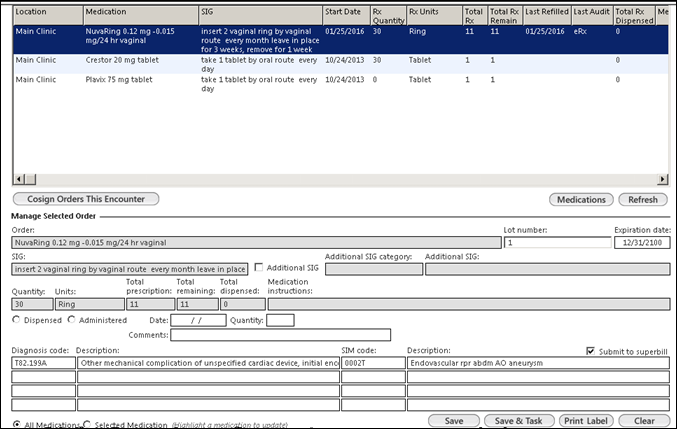This screenshot has height=429, width=677.
Task: Click the Rx Quantity column header
Action: tap(388, 16)
